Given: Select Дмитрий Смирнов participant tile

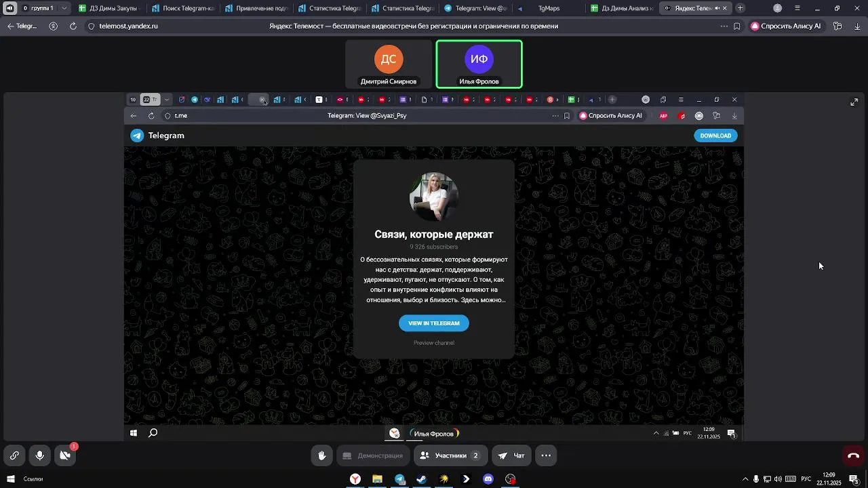Looking at the screenshot, I should pyautogui.click(x=389, y=64).
